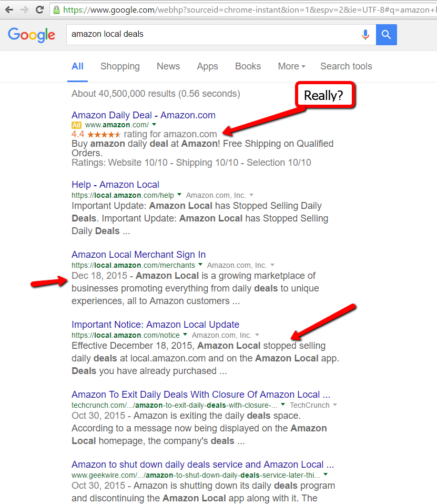Open Amazon To Exit Daily Deals TechCrunch result

pos(201,395)
